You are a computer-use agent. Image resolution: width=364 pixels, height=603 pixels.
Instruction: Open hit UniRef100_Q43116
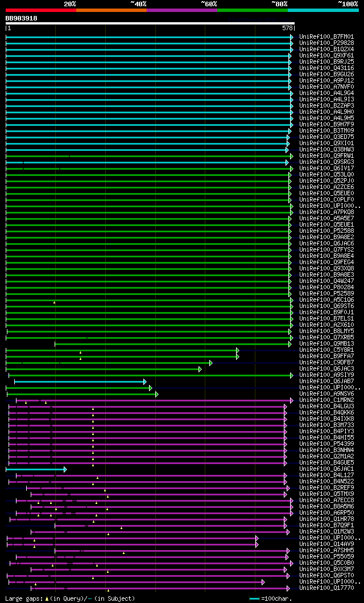326,68
